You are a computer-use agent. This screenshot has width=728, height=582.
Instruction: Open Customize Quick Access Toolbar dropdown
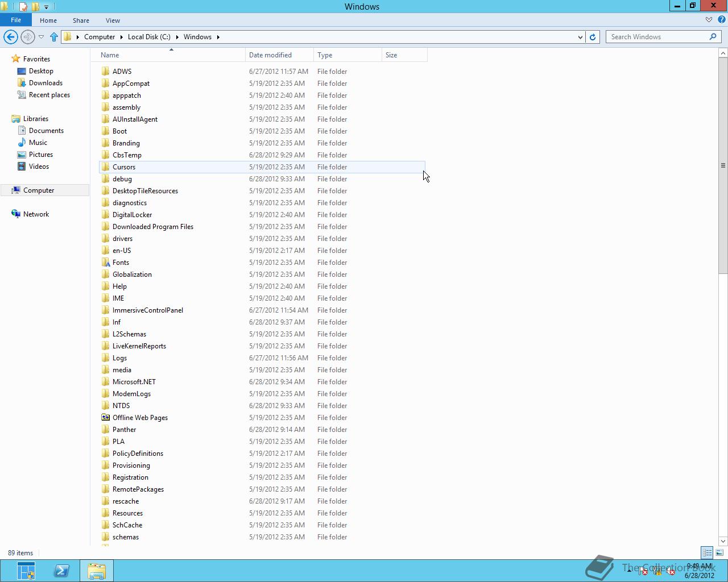coord(46,7)
